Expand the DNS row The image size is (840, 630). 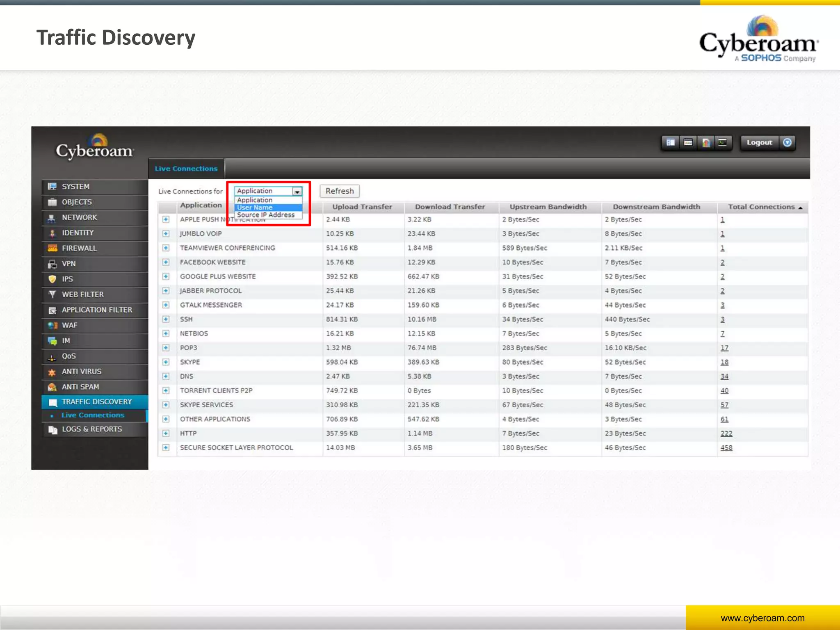coord(166,377)
